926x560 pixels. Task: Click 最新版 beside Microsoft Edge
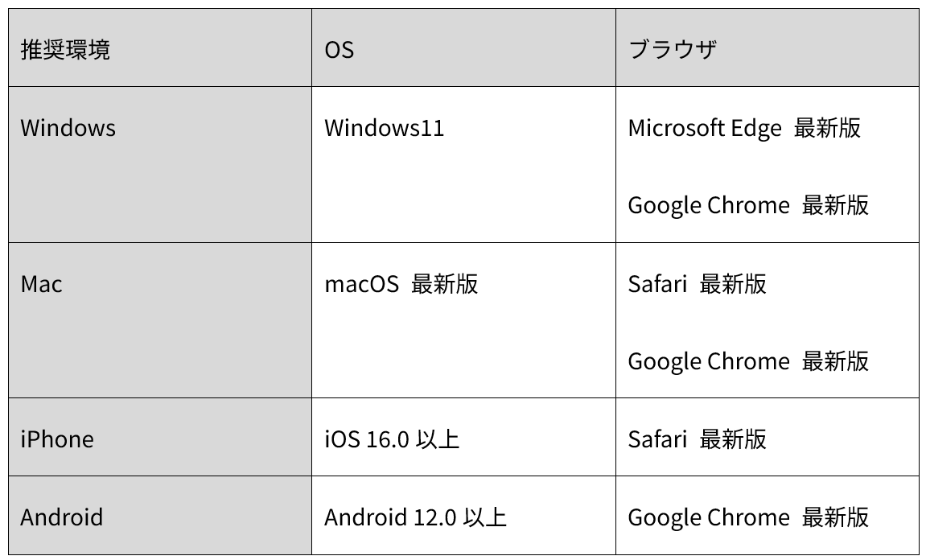[x=827, y=128]
